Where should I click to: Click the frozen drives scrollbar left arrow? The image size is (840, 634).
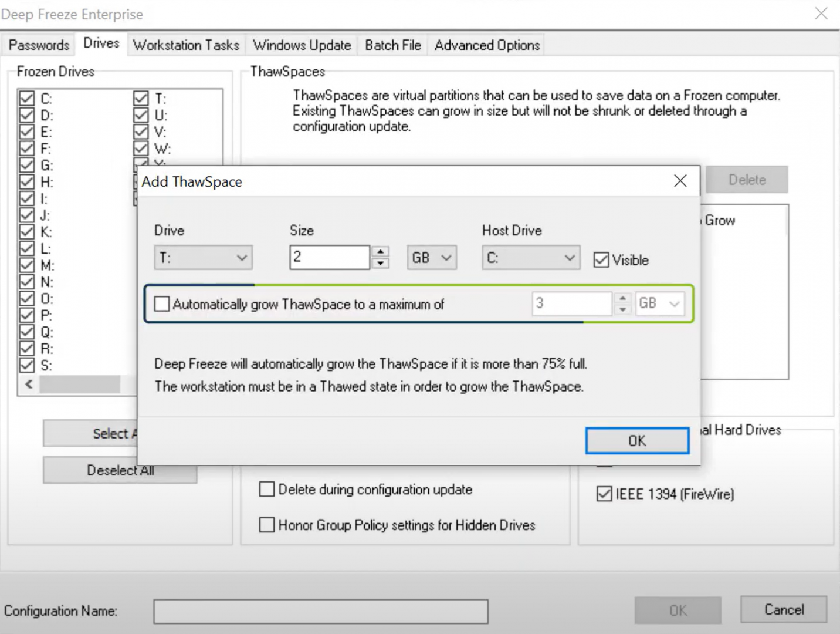point(29,384)
